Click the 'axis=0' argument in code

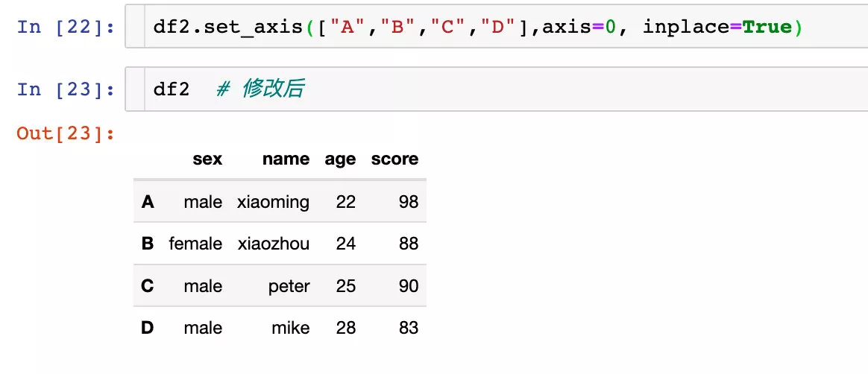pyautogui.click(x=579, y=27)
